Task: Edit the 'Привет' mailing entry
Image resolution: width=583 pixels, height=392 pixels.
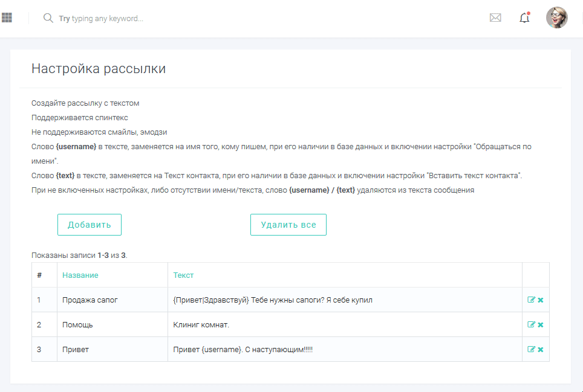Action: pyautogui.click(x=532, y=349)
